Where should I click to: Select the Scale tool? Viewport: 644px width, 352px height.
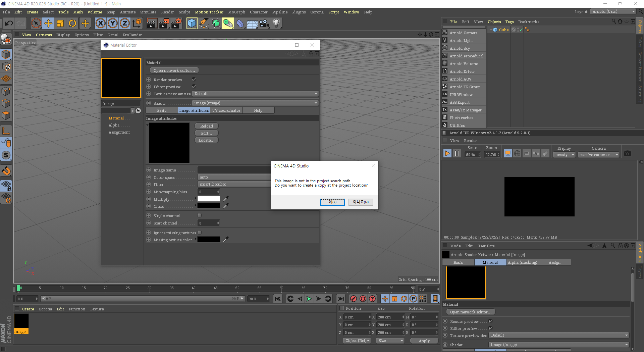(x=60, y=23)
